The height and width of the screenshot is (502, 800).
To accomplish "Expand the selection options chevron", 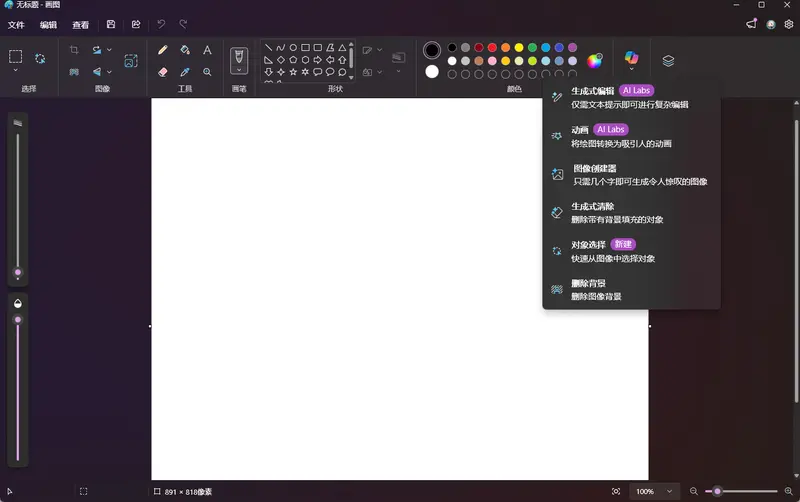I will pos(15,70).
